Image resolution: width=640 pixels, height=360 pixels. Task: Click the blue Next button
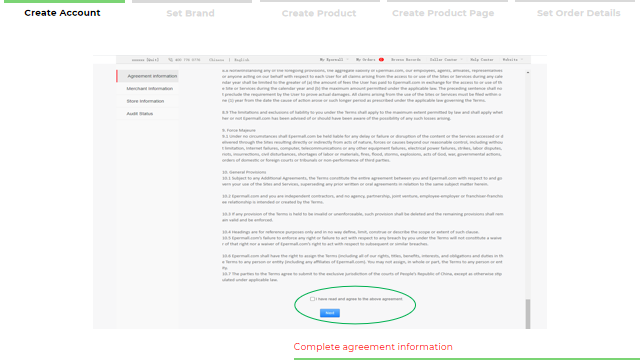[330, 313]
